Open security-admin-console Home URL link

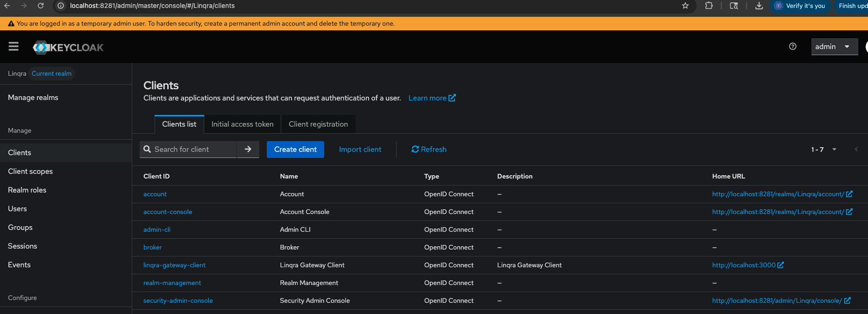781,301
